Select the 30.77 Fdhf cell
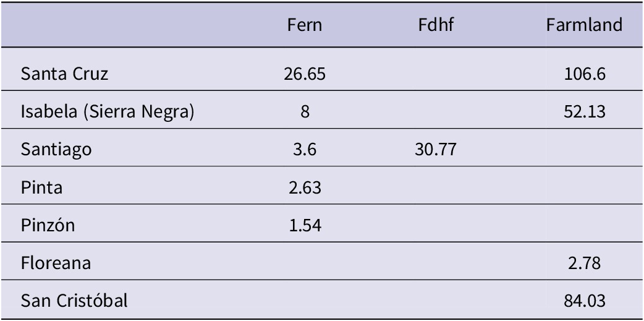644x321 pixels. pyautogui.click(x=432, y=152)
